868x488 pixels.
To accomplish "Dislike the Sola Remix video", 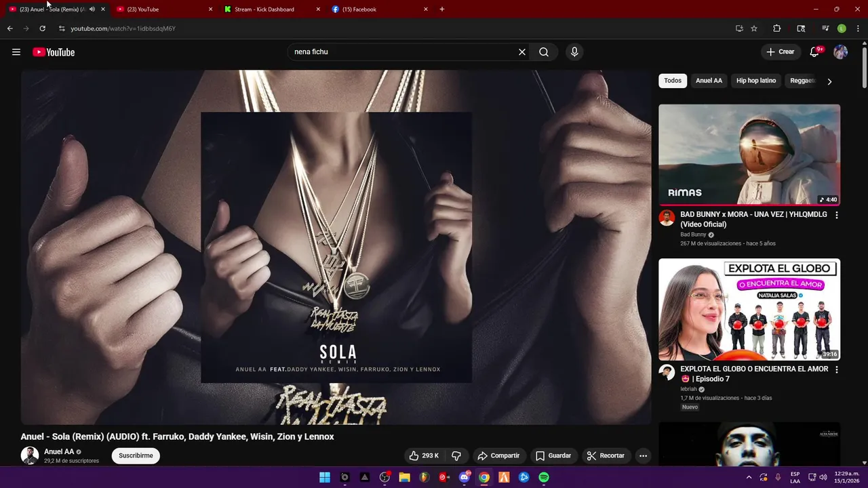I will [x=456, y=455].
